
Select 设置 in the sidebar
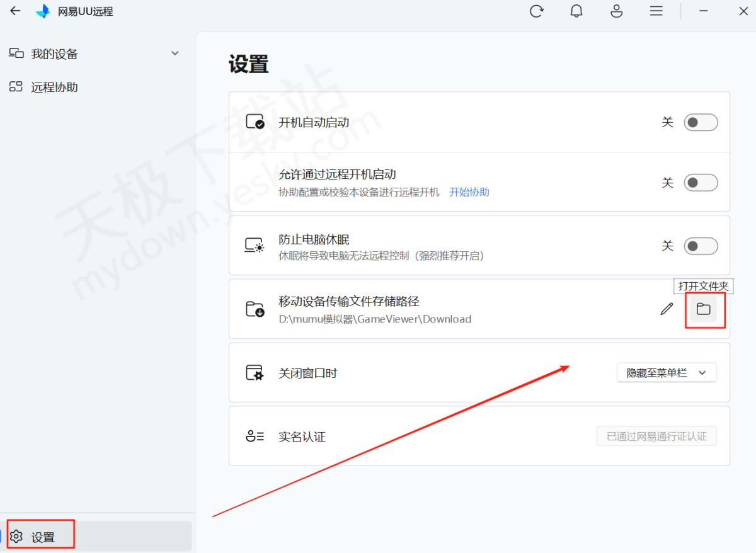pos(43,537)
